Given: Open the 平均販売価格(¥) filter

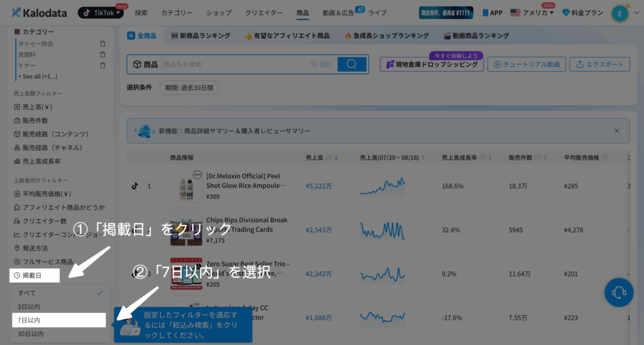Looking at the screenshot, I should [43, 194].
